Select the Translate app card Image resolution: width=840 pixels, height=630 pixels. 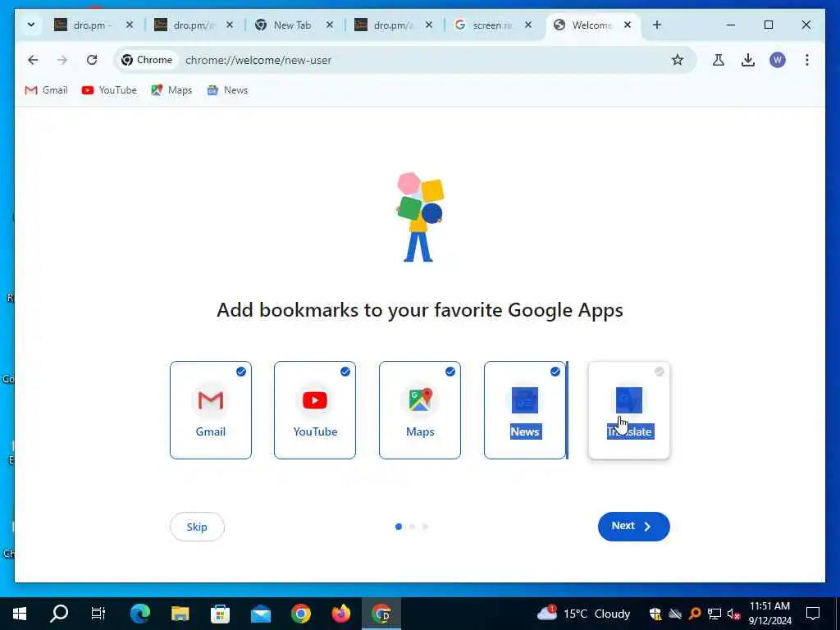629,410
